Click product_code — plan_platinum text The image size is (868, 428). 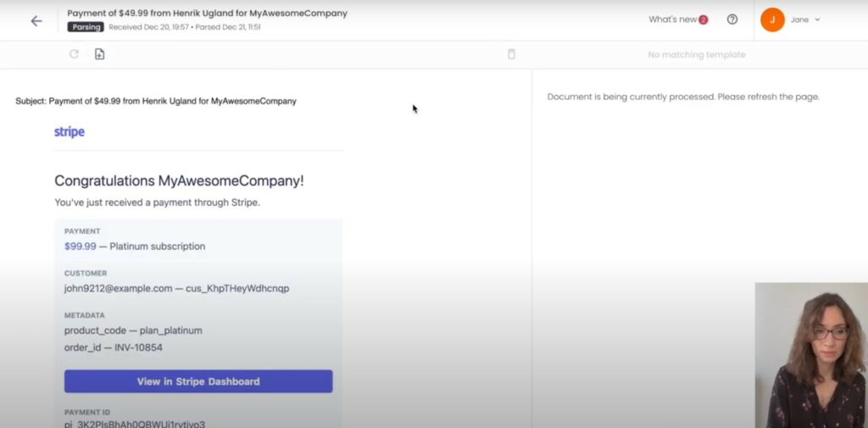pos(133,331)
